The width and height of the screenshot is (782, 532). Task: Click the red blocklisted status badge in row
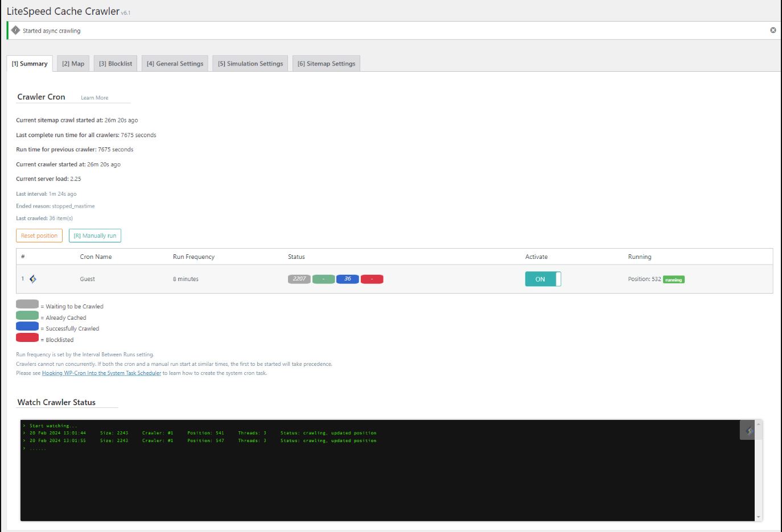(372, 279)
